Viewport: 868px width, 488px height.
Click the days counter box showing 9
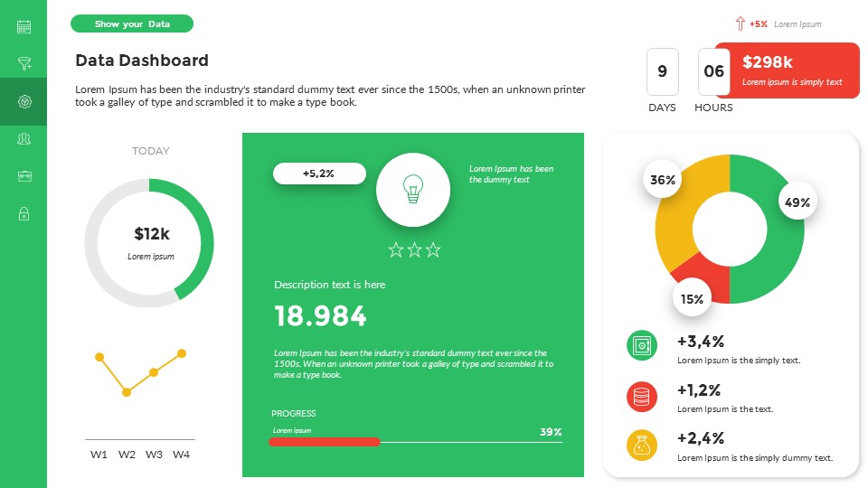click(x=663, y=71)
